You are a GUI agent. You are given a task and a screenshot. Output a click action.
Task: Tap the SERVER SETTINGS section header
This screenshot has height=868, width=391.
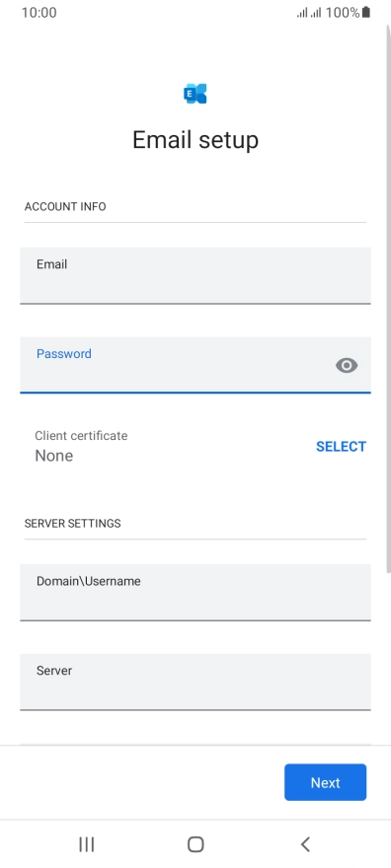pyautogui.click(x=72, y=523)
